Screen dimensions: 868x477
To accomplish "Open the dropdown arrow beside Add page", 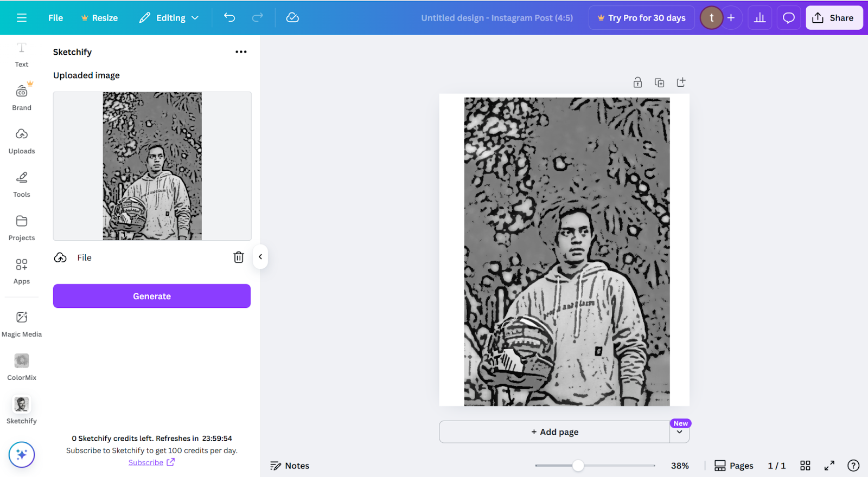I will [x=680, y=432].
